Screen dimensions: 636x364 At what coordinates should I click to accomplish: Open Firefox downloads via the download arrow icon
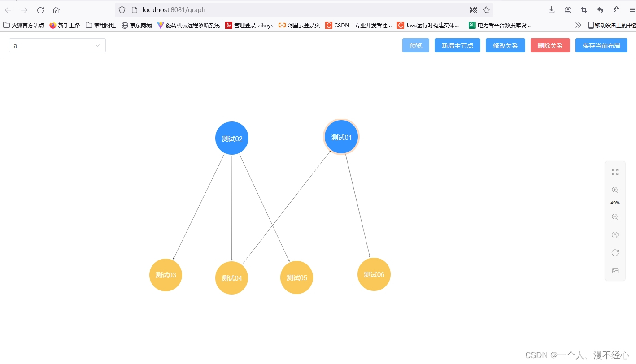pos(551,9)
